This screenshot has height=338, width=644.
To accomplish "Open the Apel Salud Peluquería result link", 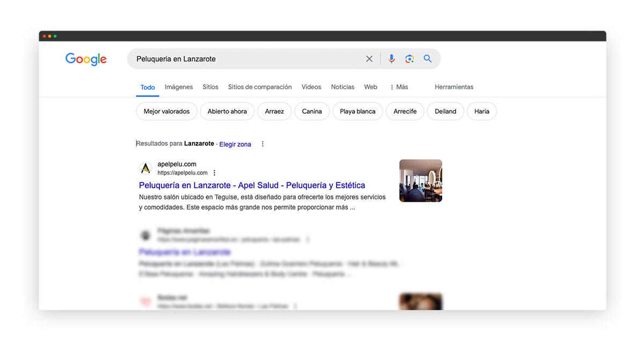I will pos(252,185).
